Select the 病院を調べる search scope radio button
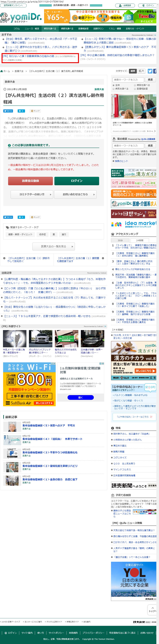 (135, 85)
